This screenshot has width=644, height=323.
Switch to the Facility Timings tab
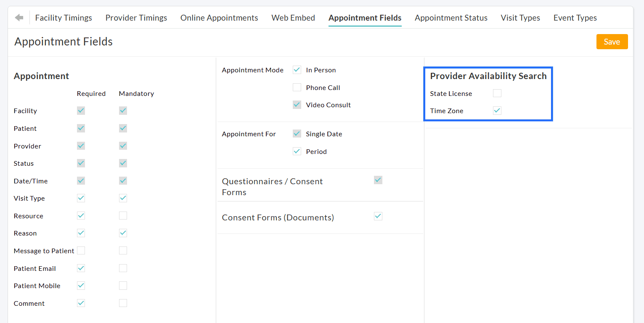pos(64,18)
